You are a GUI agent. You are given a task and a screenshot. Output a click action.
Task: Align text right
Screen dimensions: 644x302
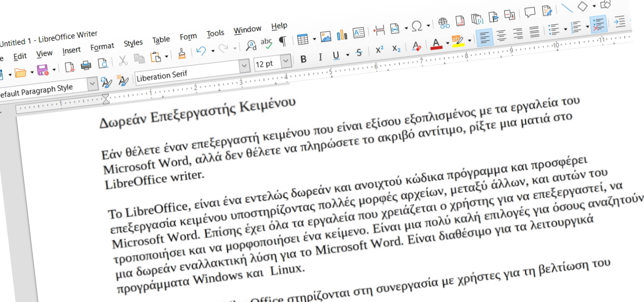point(518,34)
